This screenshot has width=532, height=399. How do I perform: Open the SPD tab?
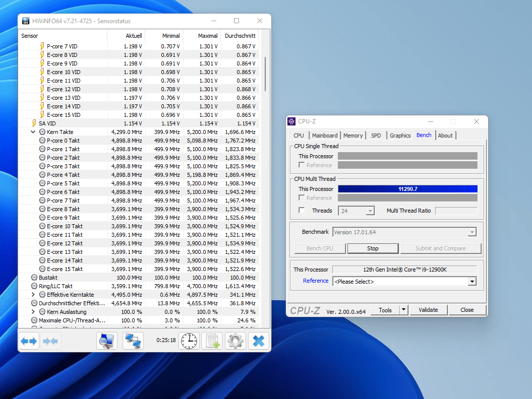tap(376, 135)
